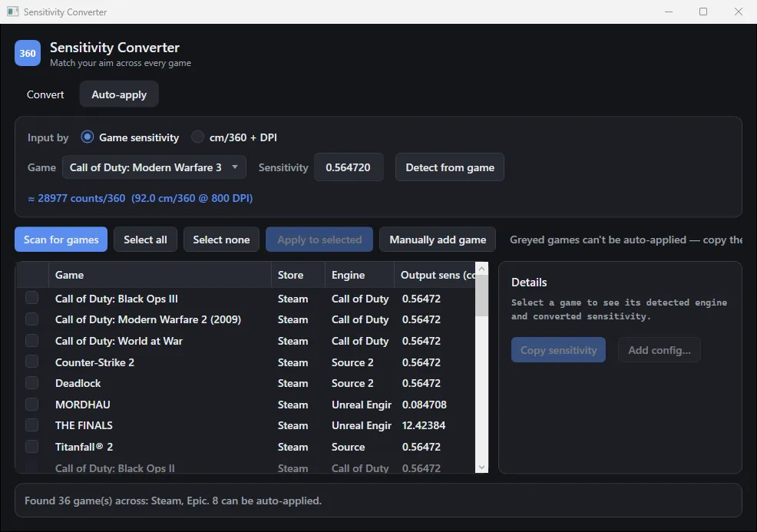Click Call of Duty: Black Ops II row name
The height and width of the screenshot is (532, 757).
point(115,468)
